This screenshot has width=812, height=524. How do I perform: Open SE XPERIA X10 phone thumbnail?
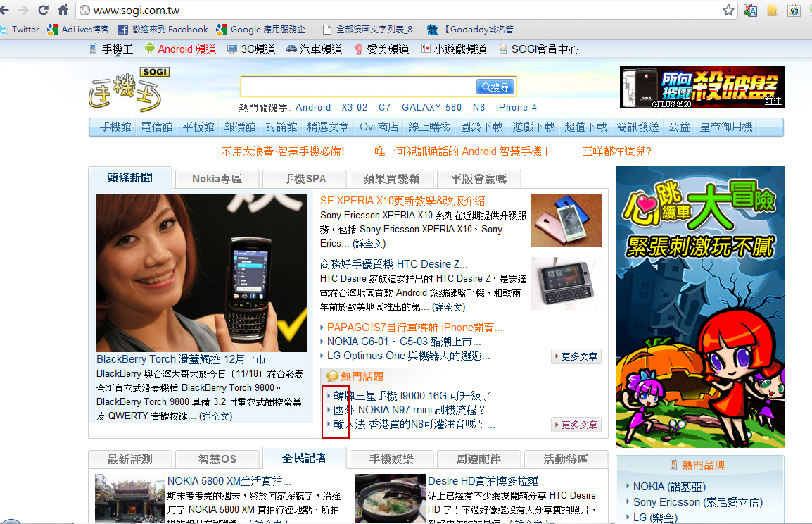pyautogui.click(x=566, y=220)
